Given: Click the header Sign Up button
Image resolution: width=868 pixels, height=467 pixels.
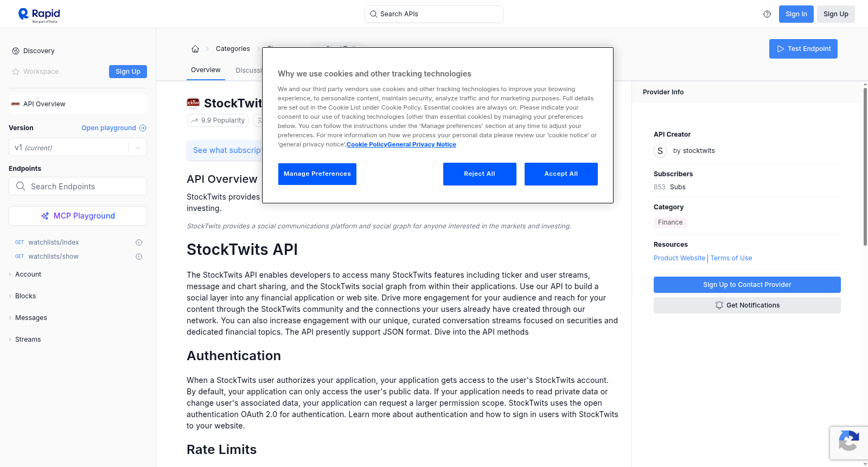Looking at the screenshot, I should pyautogui.click(x=836, y=14).
